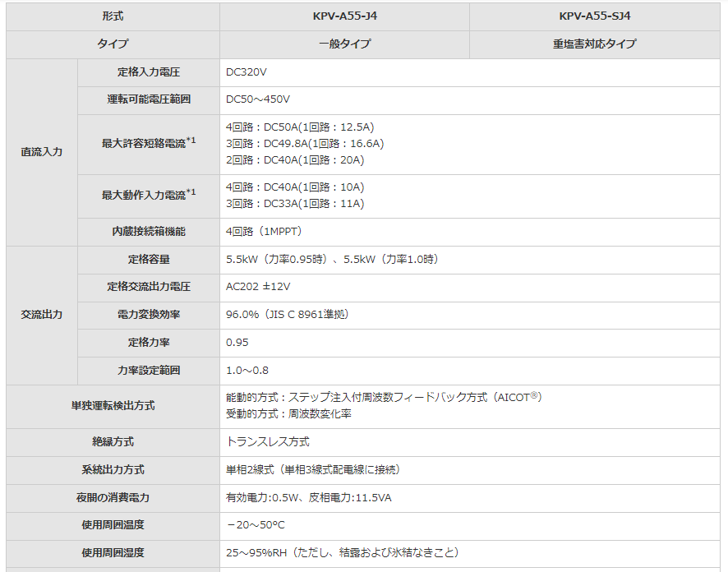The height and width of the screenshot is (572, 728).
Task: Click the 力率設定範囲 row label
Action: [x=149, y=371]
